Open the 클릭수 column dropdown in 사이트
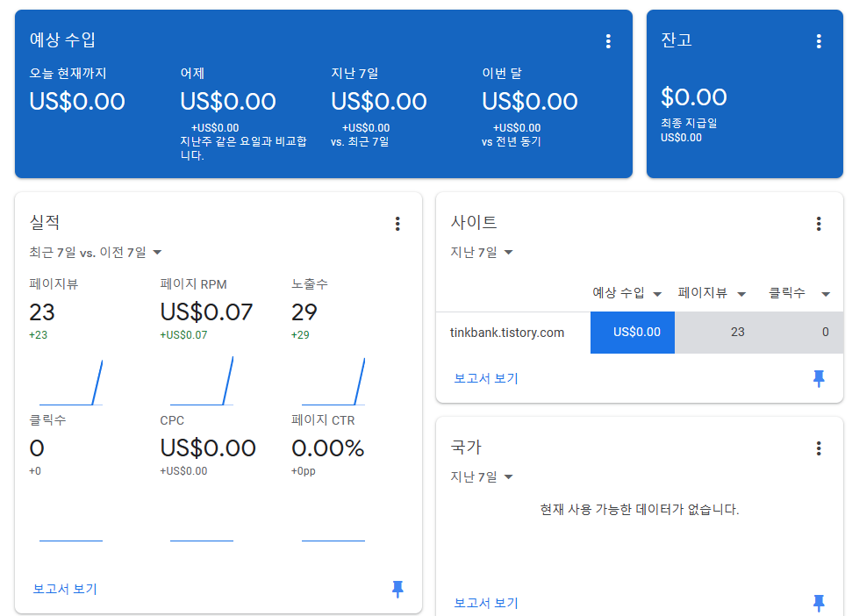This screenshot has height=616, width=852. click(798, 293)
